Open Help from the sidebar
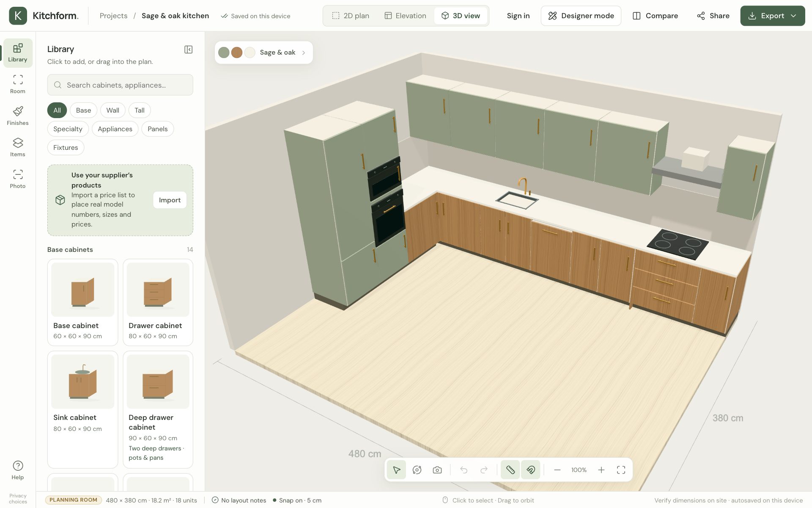 coord(18,470)
